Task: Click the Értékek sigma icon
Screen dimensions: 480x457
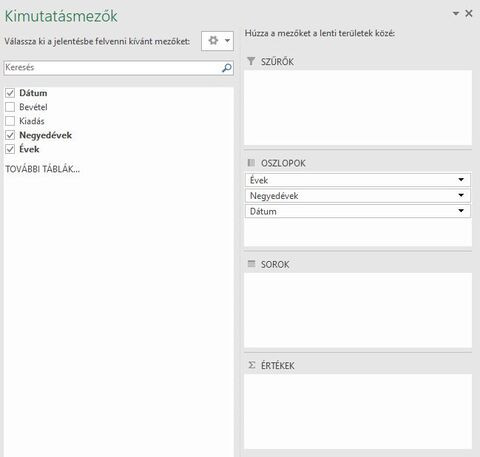Action: point(252,365)
